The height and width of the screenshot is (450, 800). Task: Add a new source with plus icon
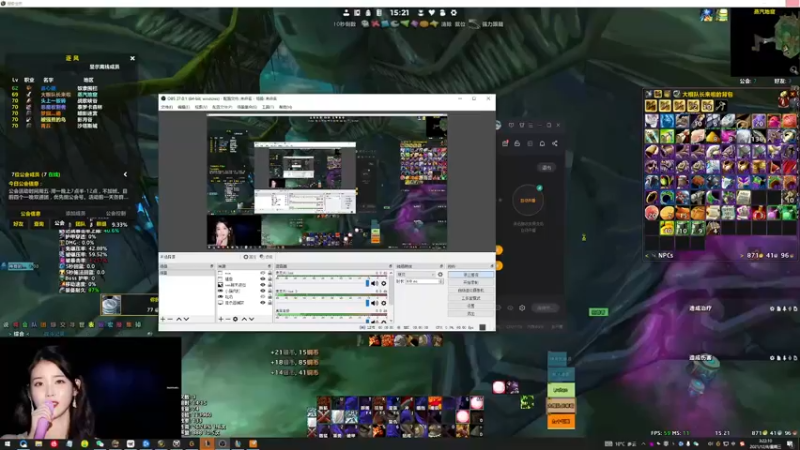[221, 319]
